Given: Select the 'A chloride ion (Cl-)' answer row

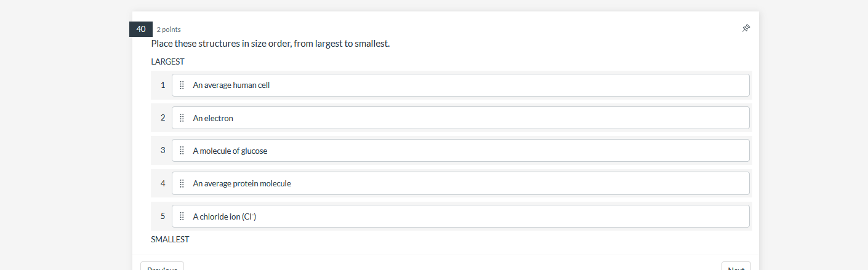Looking at the screenshot, I should (460, 216).
